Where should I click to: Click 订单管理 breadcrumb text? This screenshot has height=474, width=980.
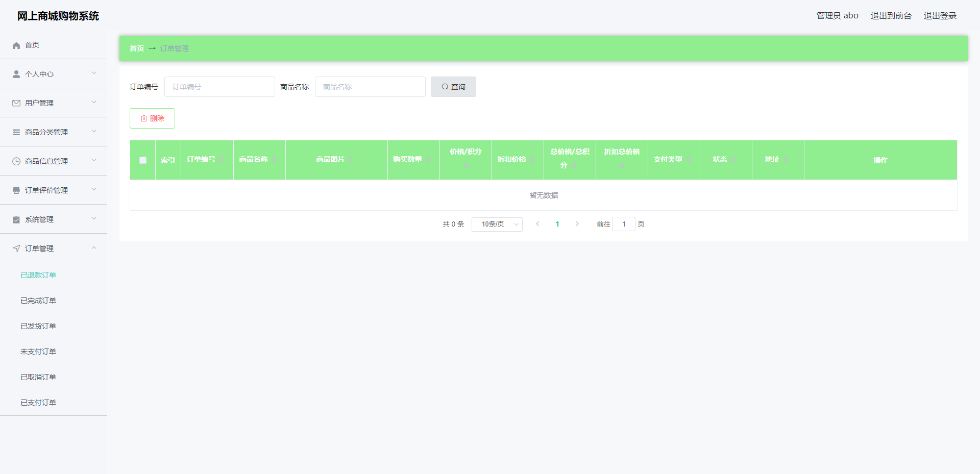point(175,48)
